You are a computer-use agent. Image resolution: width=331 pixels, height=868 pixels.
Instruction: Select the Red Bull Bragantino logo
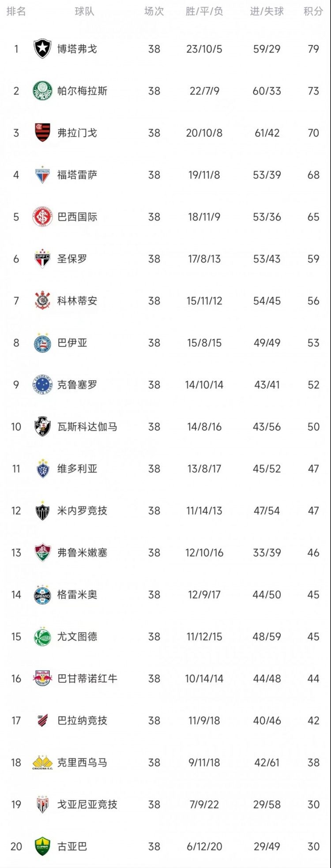(42, 678)
